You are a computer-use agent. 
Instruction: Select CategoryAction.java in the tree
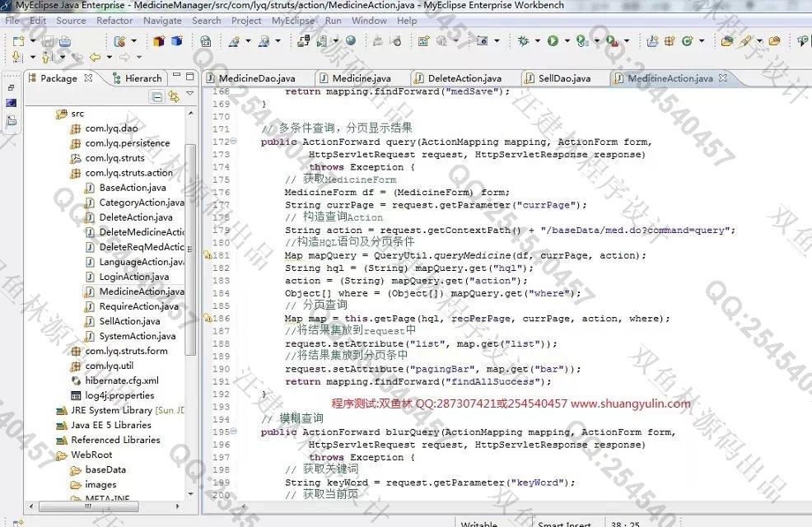tap(142, 203)
